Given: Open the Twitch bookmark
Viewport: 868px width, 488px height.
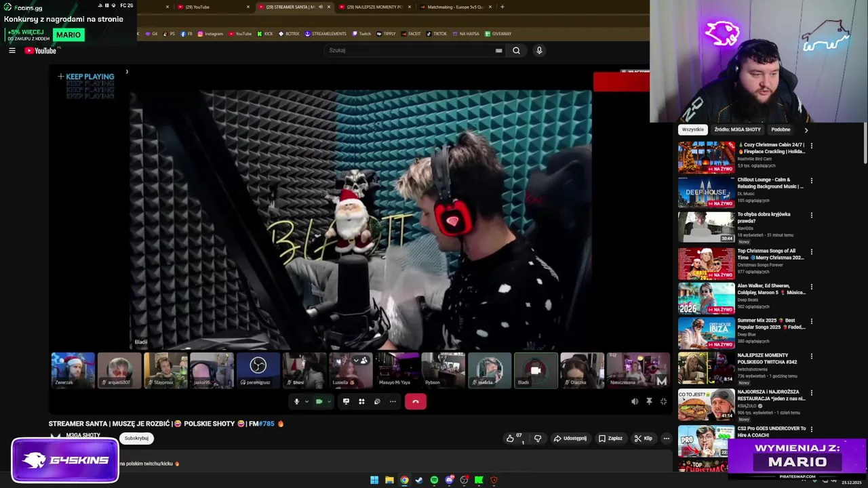Looking at the screenshot, I should tap(362, 33).
